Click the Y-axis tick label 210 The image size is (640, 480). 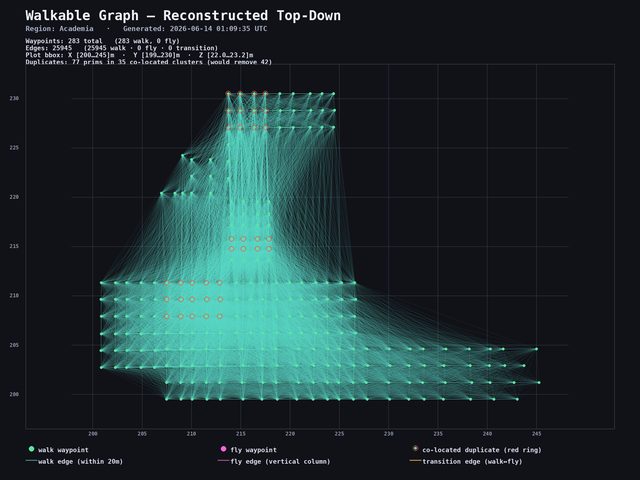(14, 296)
